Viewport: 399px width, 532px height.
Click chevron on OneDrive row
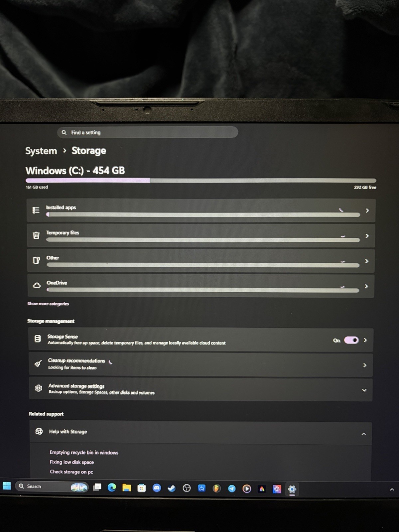[366, 286]
